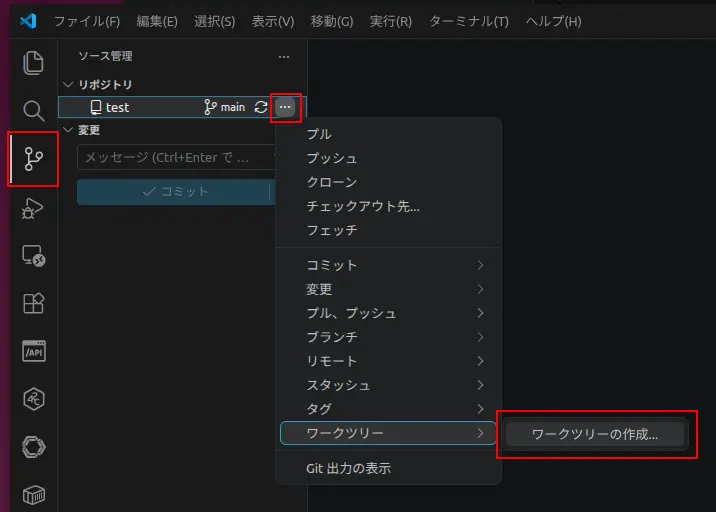716x512 pixels.
Task: Open the Source Control activity icon
Action: click(33, 159)
